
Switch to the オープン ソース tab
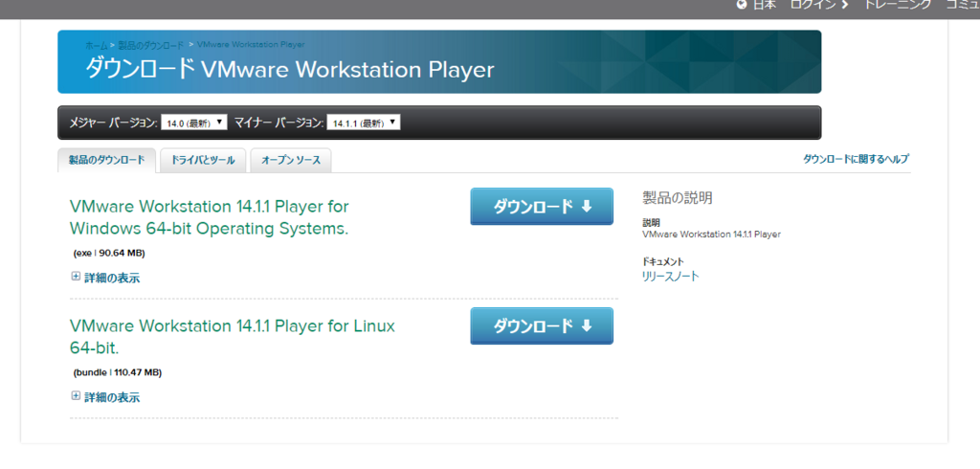(x=291, y=161)
